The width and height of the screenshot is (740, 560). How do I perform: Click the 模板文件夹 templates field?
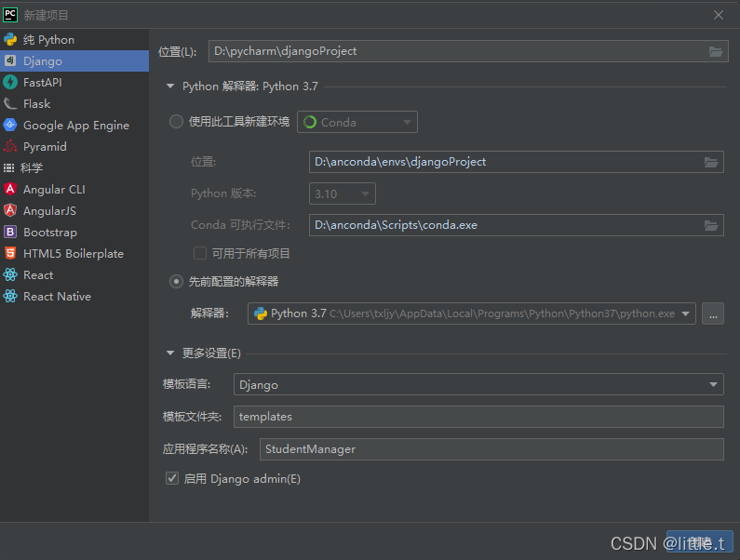(478, 417)
